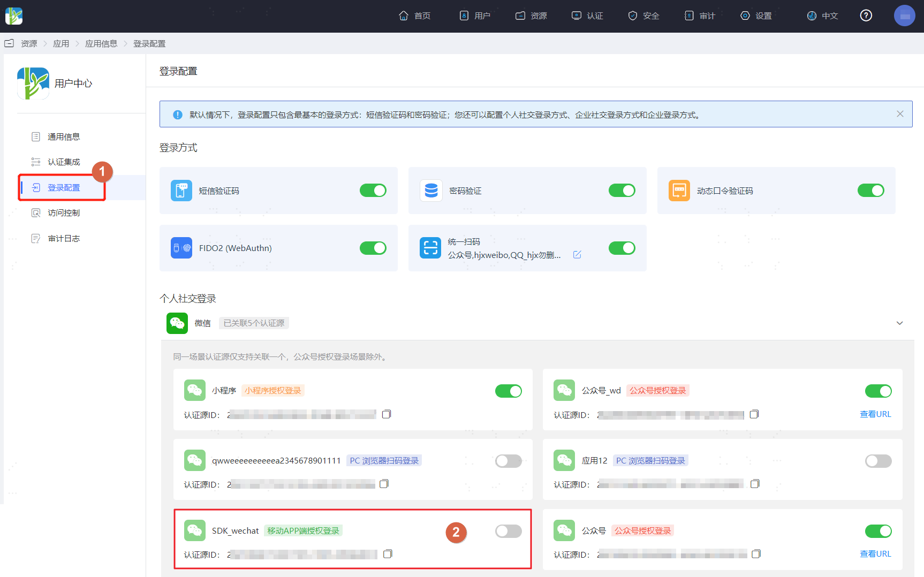The height and width of the screenshot is (577, 924).
Task: Open 首页 in the top navigation
Action: 415,16
